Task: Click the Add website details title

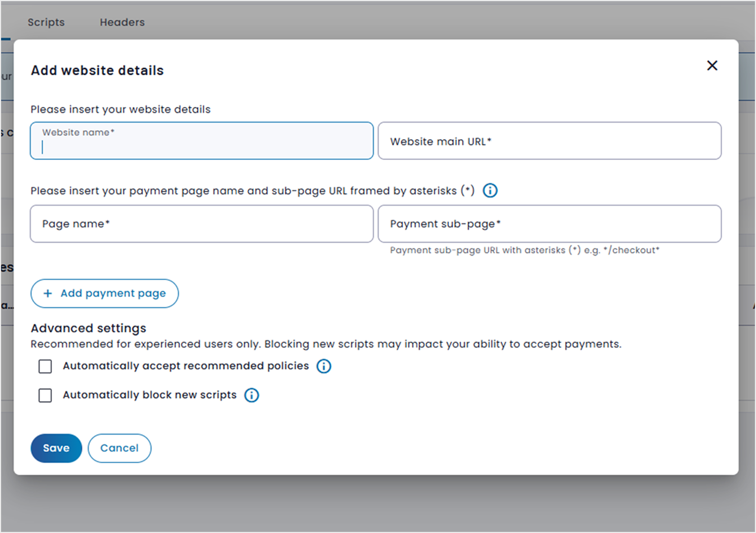Action: [x=97, y=71]
